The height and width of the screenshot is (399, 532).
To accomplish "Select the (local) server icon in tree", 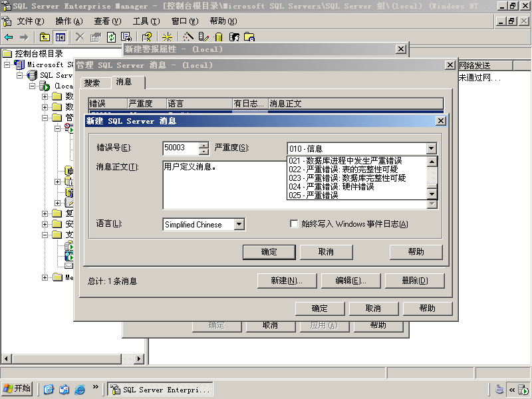I will click(x=45, y=86).
